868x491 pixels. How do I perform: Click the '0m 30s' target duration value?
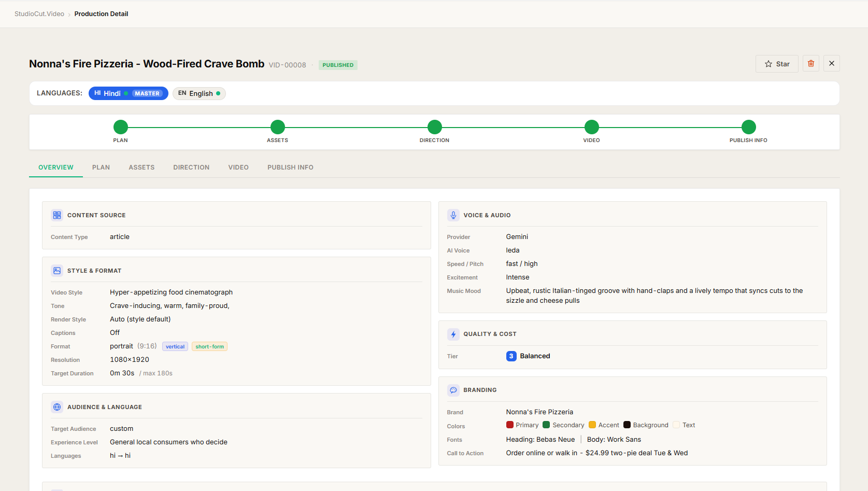[122, 373]
